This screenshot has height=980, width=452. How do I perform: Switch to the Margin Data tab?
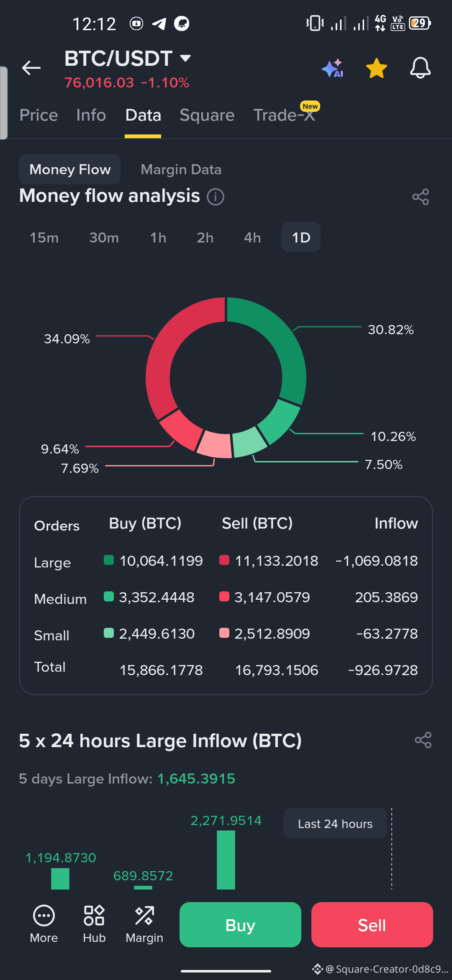[x=181, y=169]
